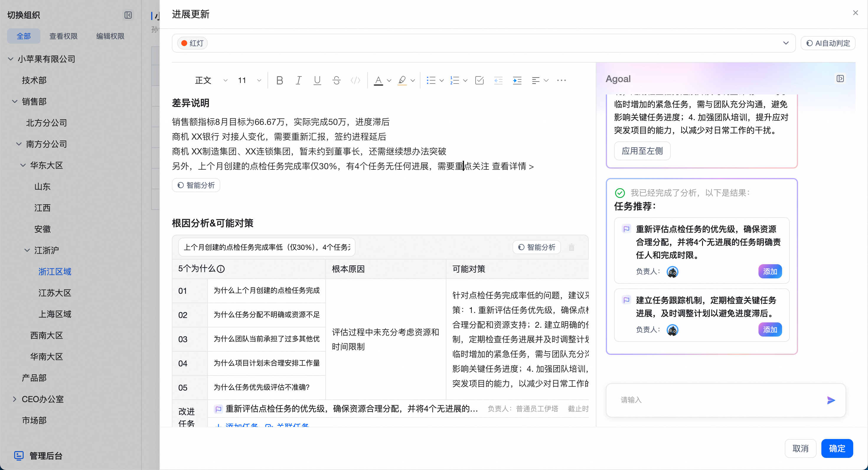Image resolution: width=868 pixels, height=470 pixels.
Task: Send the message in Agoal chat
Action: pyautogui.click(x=831, y=400)
